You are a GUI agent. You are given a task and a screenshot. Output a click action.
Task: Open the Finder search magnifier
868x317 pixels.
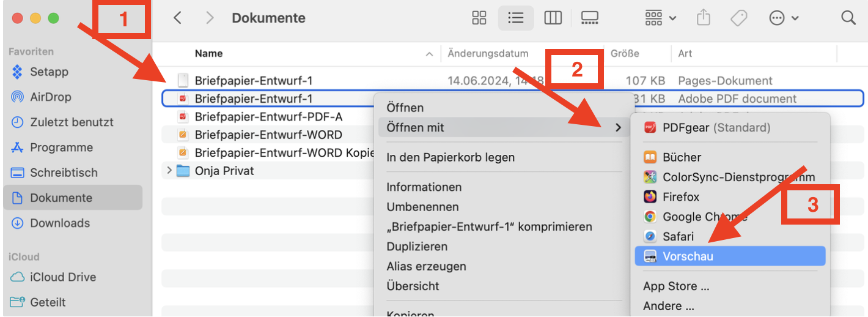(848, 18)
